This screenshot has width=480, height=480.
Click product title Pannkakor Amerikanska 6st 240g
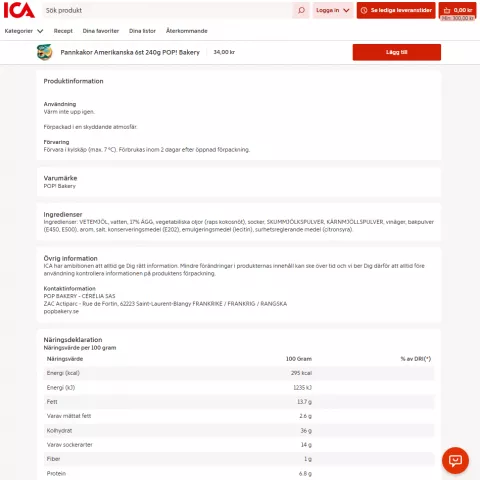click(130, 52)
